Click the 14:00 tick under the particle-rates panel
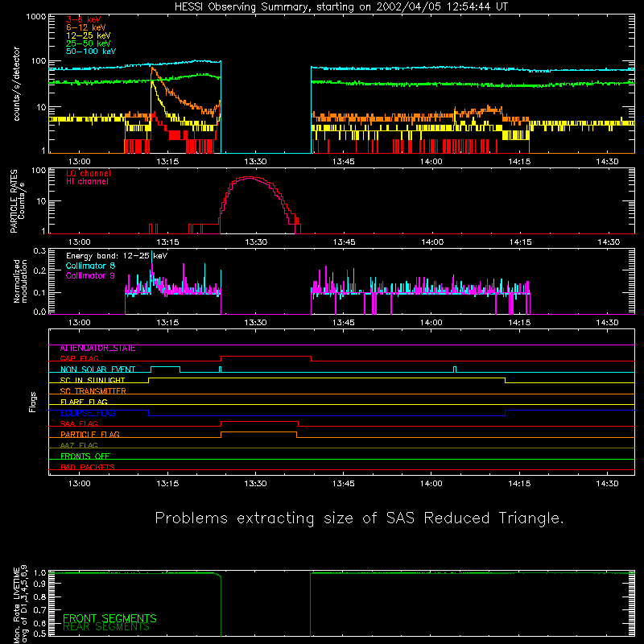The image size is (644, 644). (x=432, y=242)
